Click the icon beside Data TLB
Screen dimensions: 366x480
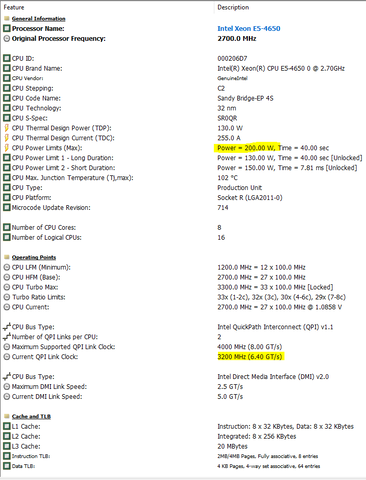[7, 466]
